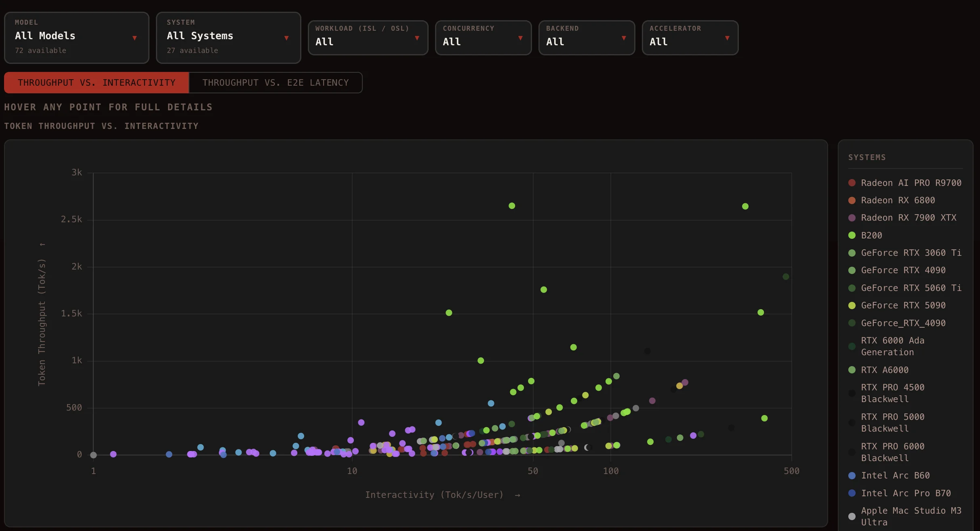
Task: Click the SYSTEMS legend header
Action: click(867, 157)
